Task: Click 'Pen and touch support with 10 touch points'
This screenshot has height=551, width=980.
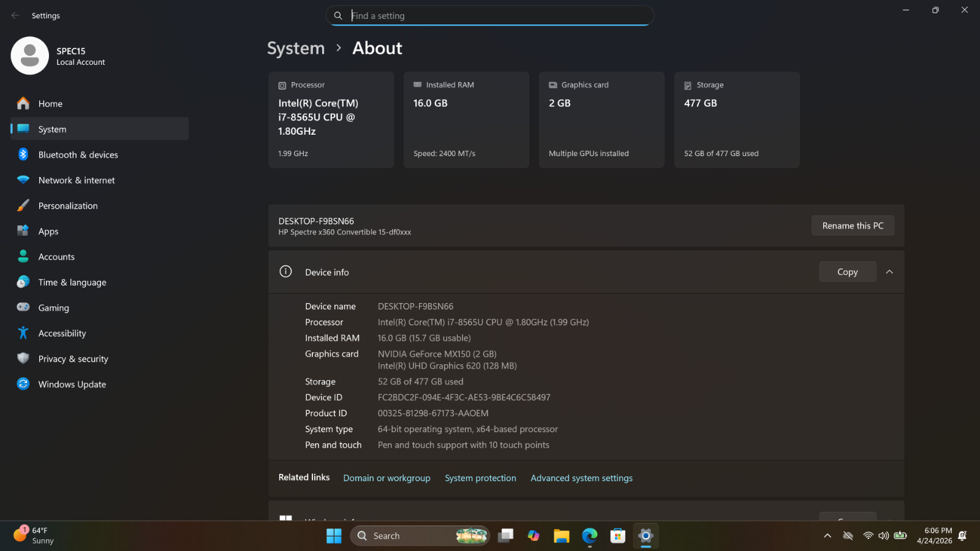Action: (463, 445)
